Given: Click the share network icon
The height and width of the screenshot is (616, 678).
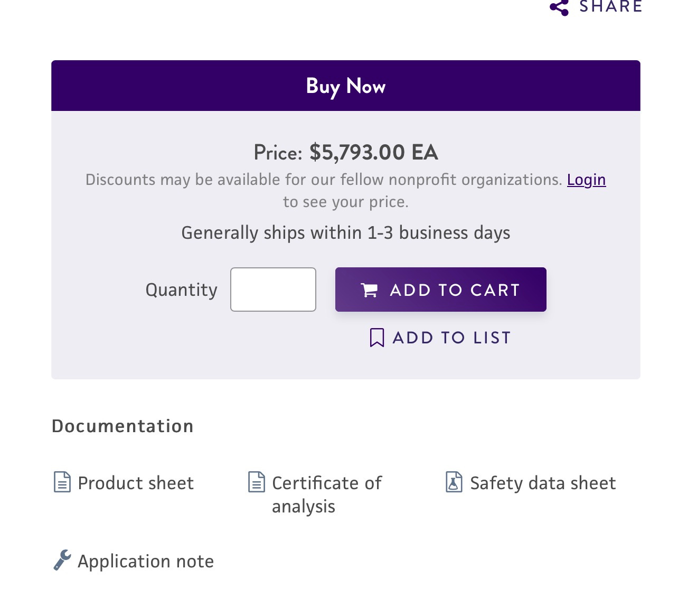Looking at the screenshot, I should pos(559,7).
